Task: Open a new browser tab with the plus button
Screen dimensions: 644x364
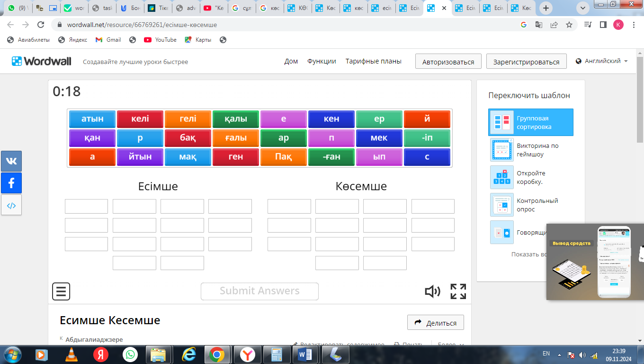Action: [546, 8]
